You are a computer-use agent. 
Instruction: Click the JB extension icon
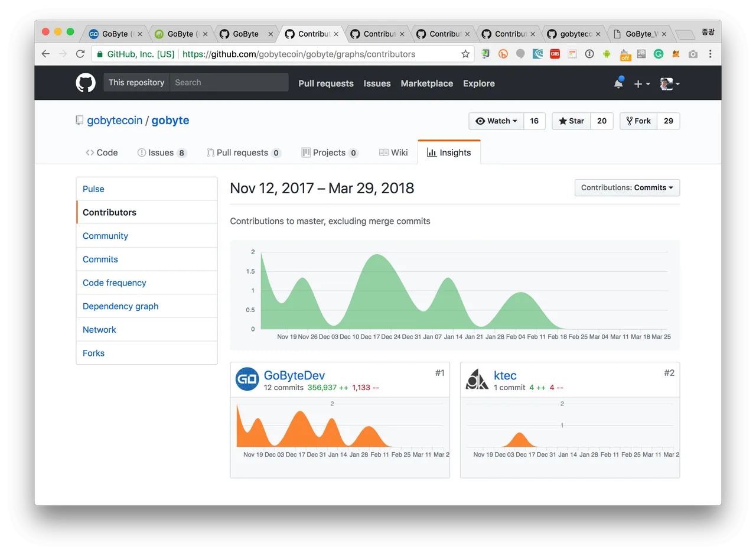click(x=641, y=54)
